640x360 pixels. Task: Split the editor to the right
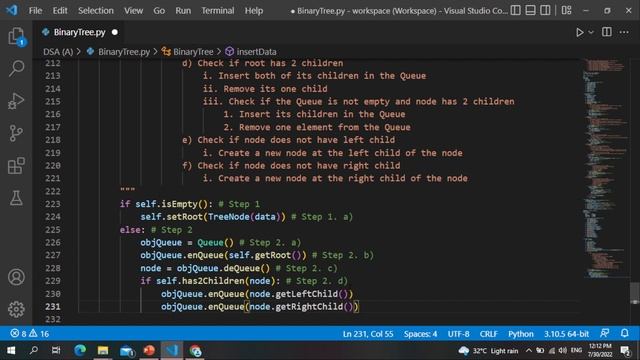point(607,32)
